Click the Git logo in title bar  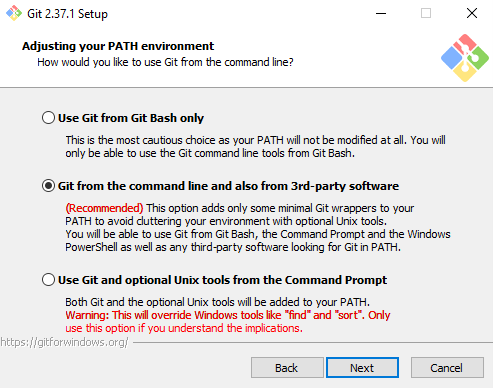[x=14, y=13]
